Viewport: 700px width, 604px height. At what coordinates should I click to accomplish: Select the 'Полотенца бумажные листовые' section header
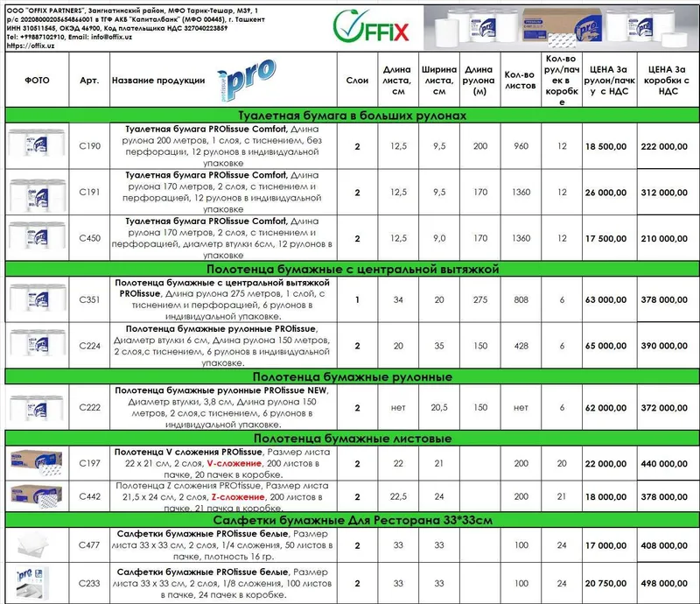353,439
